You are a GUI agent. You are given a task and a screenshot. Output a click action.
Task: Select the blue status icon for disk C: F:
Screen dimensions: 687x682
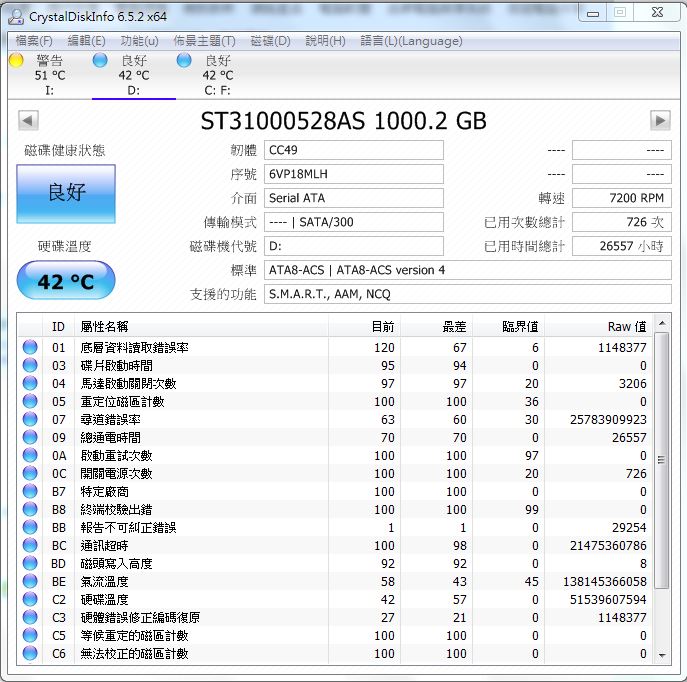point(184,60)
